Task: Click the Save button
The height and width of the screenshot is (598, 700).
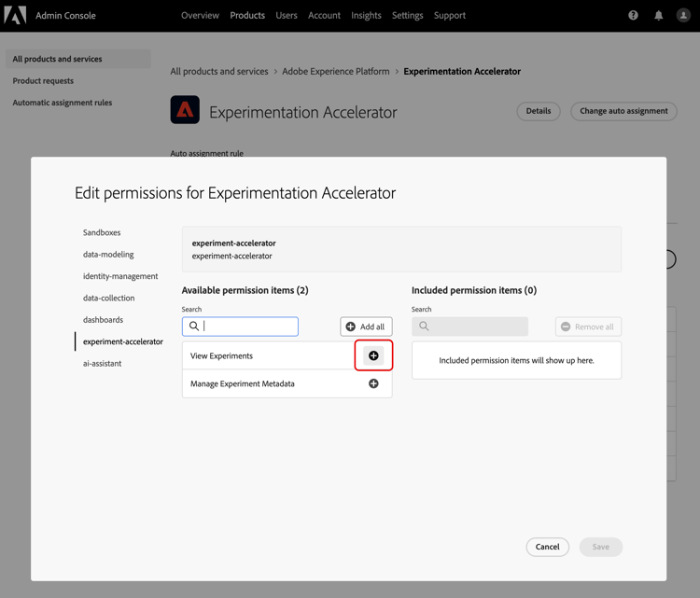Action: pyautogui.click(x=601, y=547)
